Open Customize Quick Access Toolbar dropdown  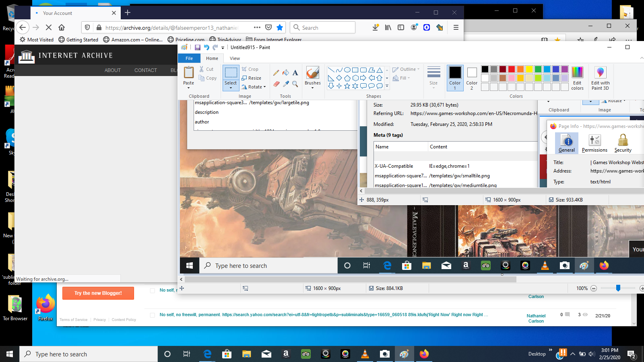[223, 47]
